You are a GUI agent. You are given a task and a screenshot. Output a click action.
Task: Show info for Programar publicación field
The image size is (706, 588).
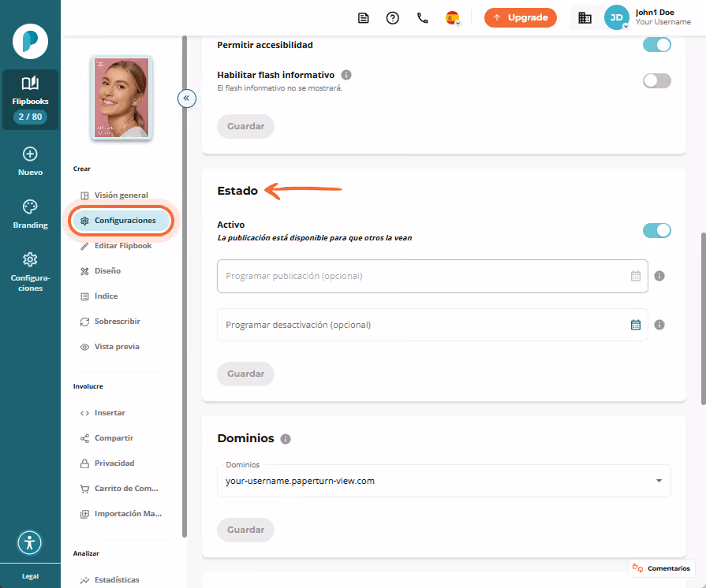coord(659,276)
